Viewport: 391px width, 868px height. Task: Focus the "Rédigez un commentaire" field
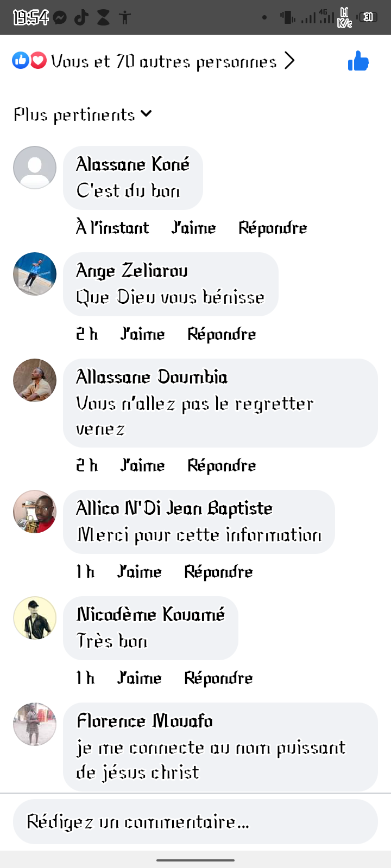(x=195, y=821)
